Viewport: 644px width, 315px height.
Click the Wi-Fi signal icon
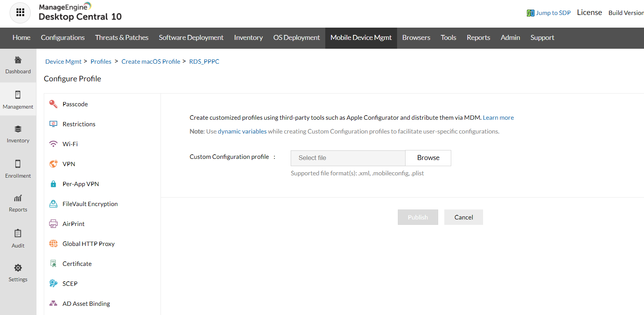tap(53, 144)
